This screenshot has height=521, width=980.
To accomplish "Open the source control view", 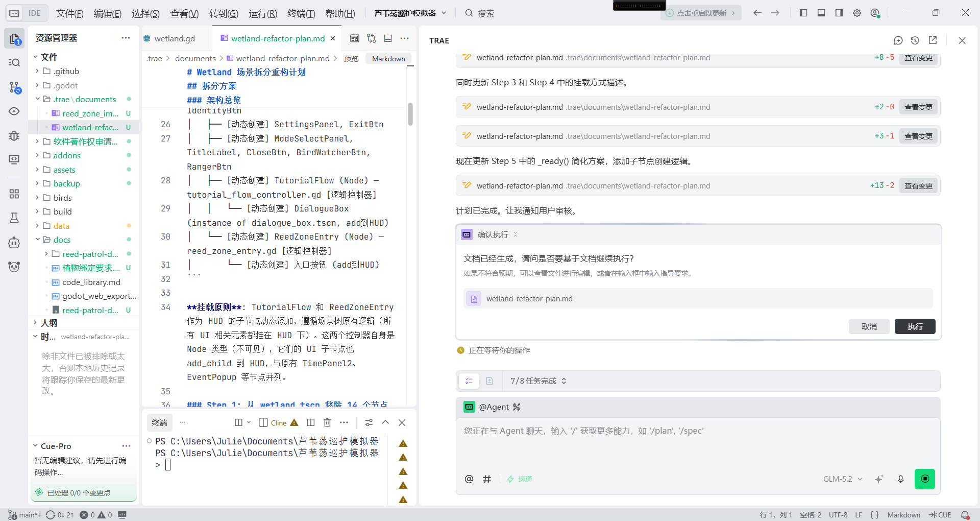I will tap(14, 87).
